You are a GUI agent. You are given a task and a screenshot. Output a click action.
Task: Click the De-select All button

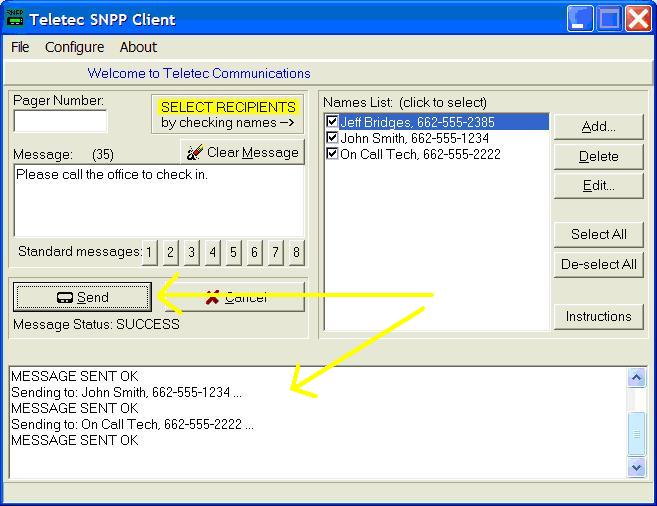[598, 264]
